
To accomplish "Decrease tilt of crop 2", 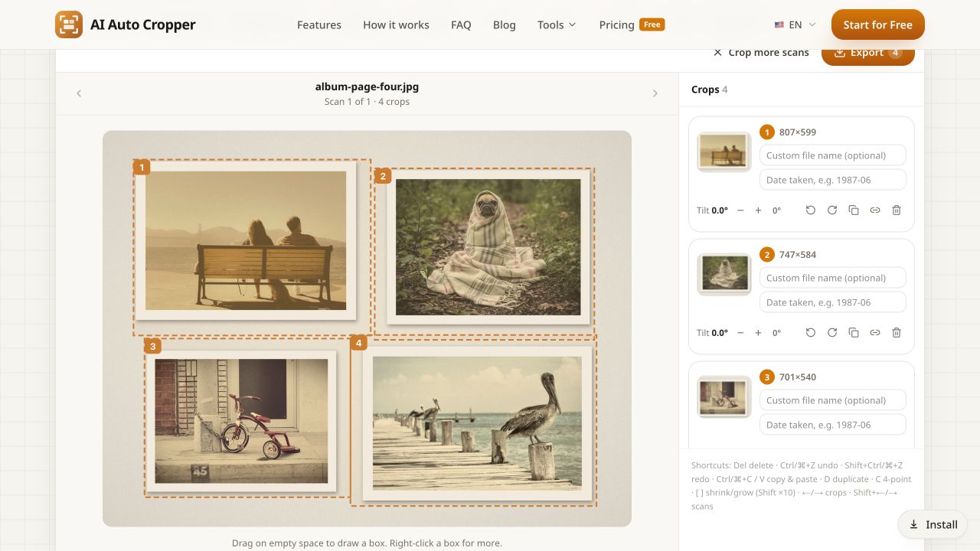I will tap(740, 333).
